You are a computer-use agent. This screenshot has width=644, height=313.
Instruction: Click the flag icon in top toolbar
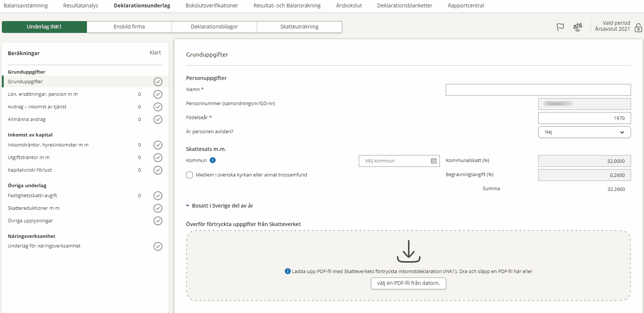[x=560, y=27]
